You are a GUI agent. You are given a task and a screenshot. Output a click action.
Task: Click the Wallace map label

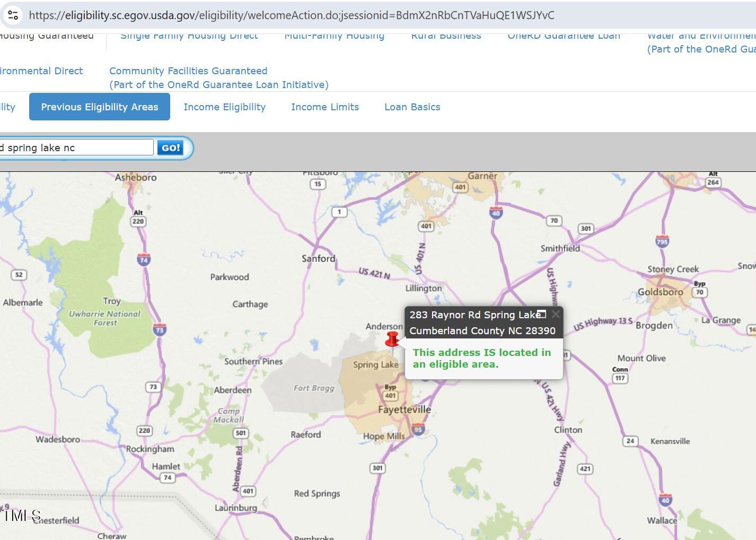click(x=662, y=520)
